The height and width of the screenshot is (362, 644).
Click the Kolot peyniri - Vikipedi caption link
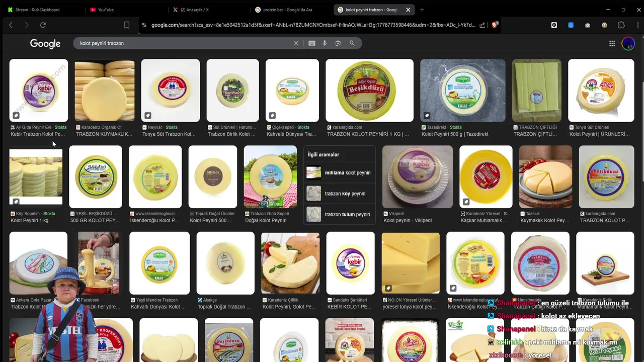[408, 220]
